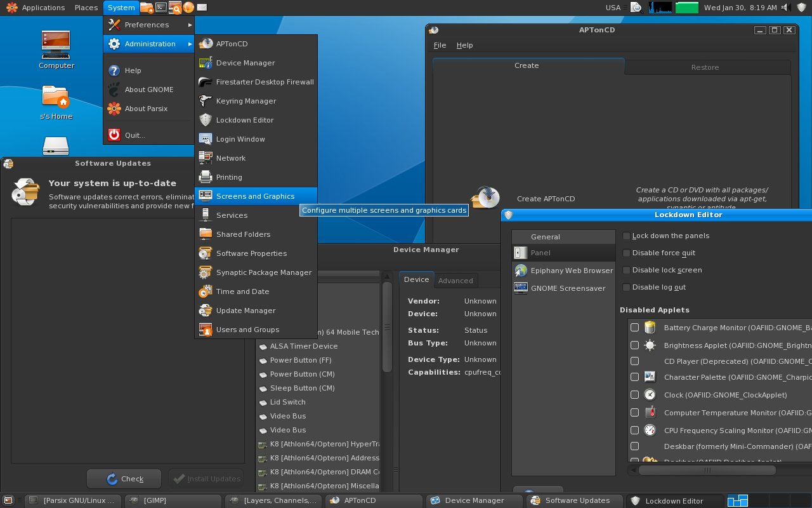Open Synaptic Package Manager entry
This screenshot has width=812, height=508.
(x=256, y=272)
